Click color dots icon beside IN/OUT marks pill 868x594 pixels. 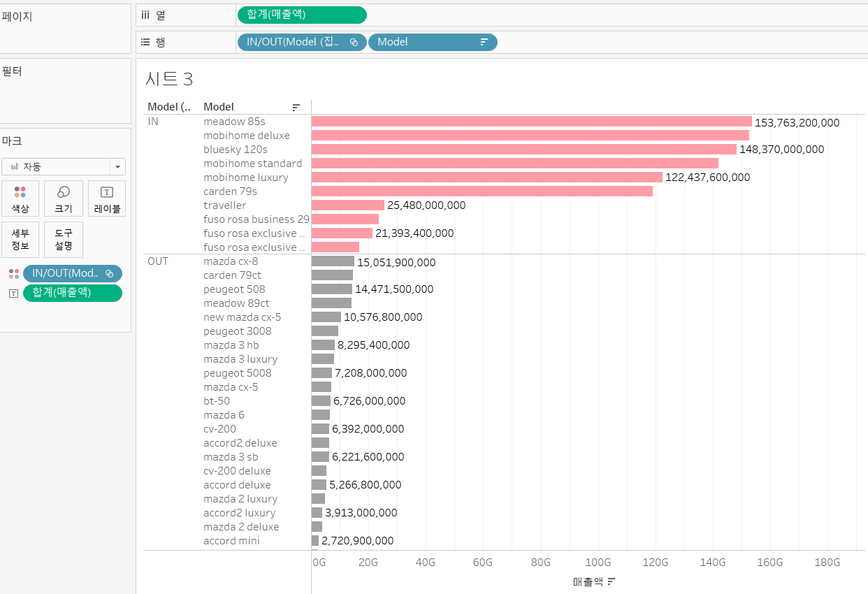pyautogui.click(x=13, y=273)
